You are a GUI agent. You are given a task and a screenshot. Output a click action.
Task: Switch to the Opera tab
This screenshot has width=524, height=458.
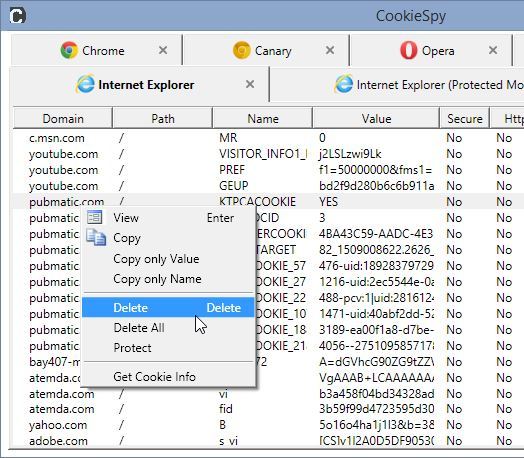431,50
